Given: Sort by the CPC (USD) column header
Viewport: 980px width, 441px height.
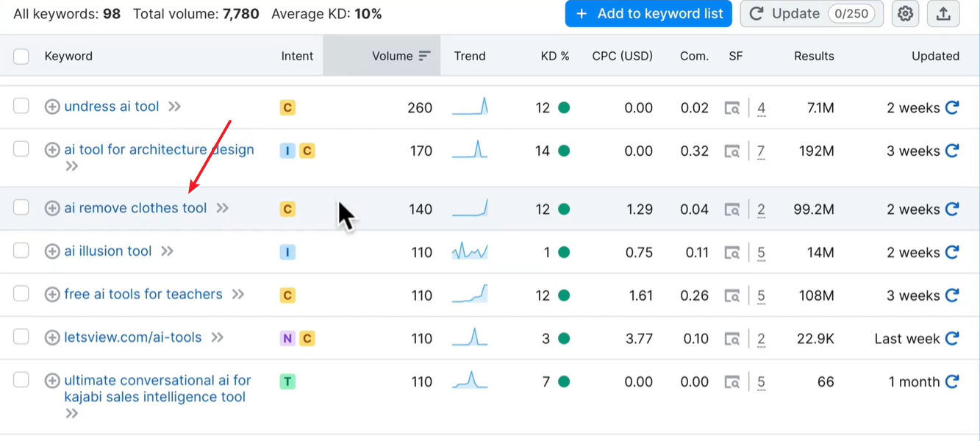Looking at the screenshot, I should 622,56.
